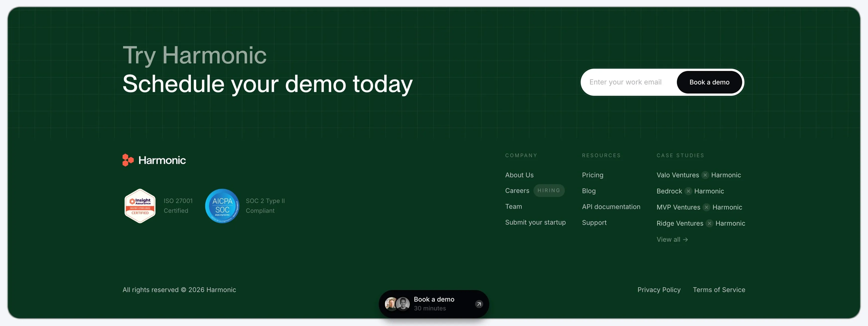Open the Terms of Service
The height and width of the screenshot is (326, 868).
(719, 290)
